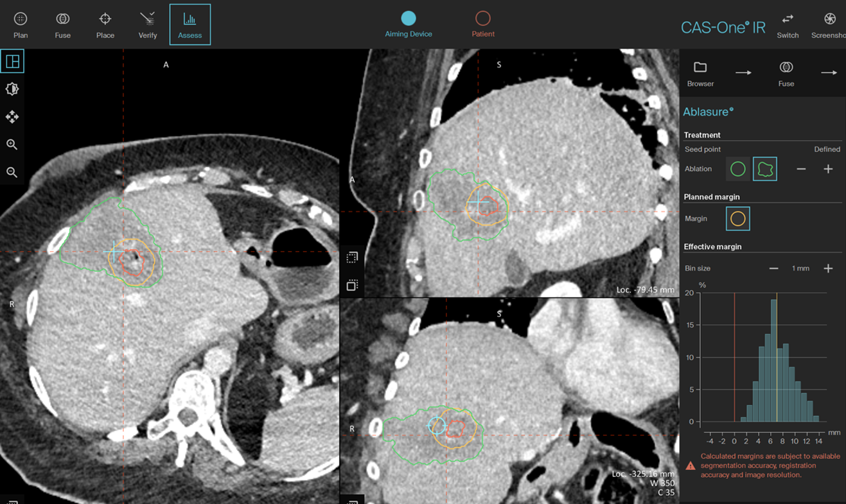846x504 pixels.
Task: Select the dashed selection-frame icon beside the sagittal view
Action: tap(351, 257)
